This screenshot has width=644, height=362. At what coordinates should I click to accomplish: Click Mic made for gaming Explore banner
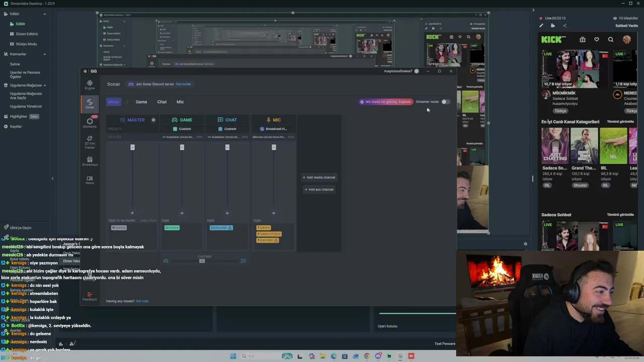coord(385,102)
